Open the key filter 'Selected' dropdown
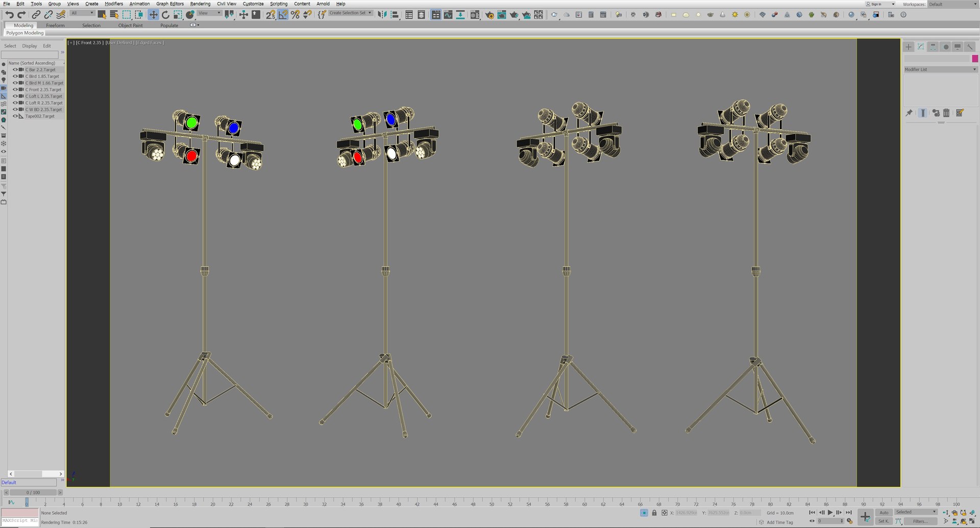 pos(916,512)
